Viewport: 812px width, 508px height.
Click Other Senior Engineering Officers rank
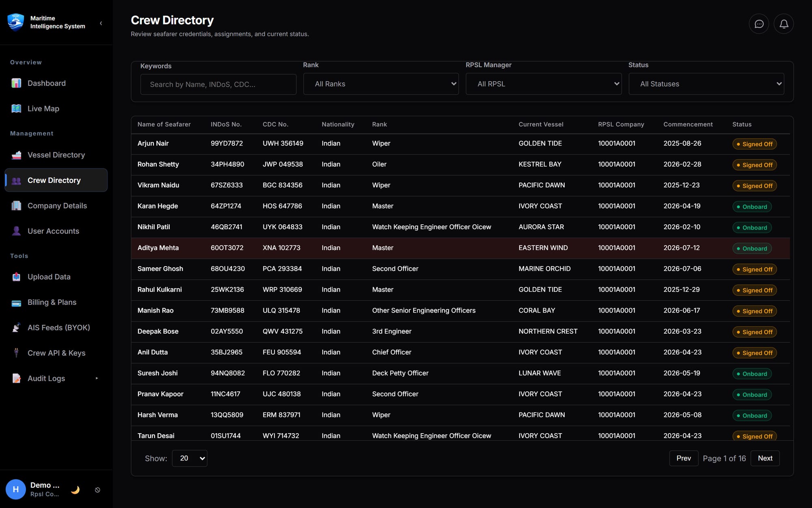pos(423,310)
